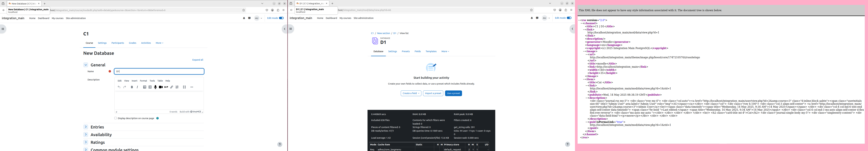Screen dimensions: 868x151
Task: Click help button at bottom of New Database window
Action: [280, 144]
